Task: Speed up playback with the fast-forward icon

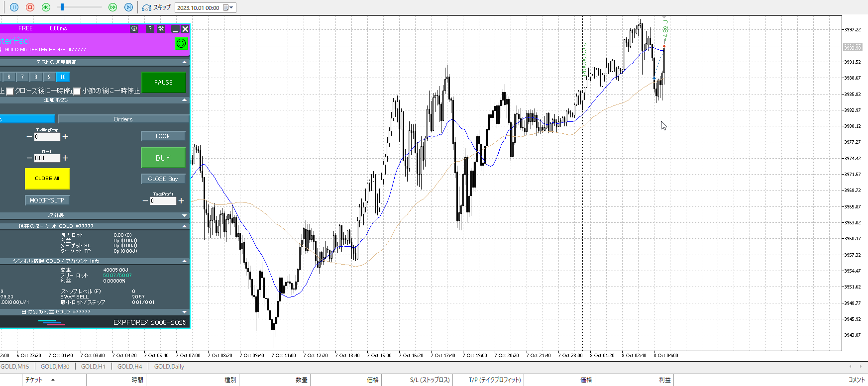Action: click(x=112, y=7)
